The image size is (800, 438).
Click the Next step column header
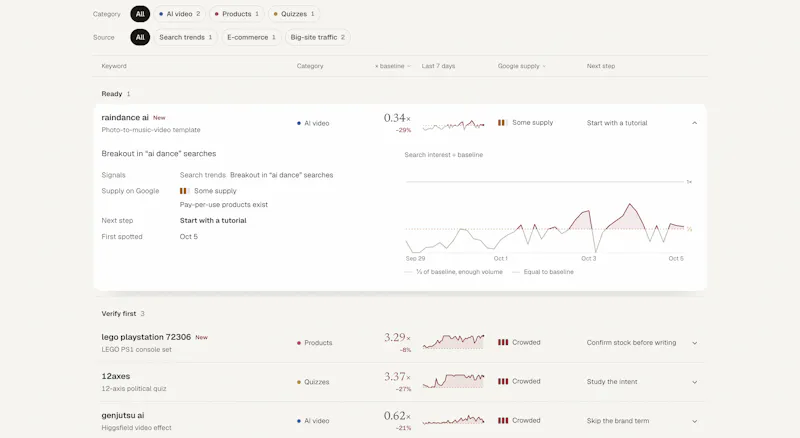(x=601, y=66)
